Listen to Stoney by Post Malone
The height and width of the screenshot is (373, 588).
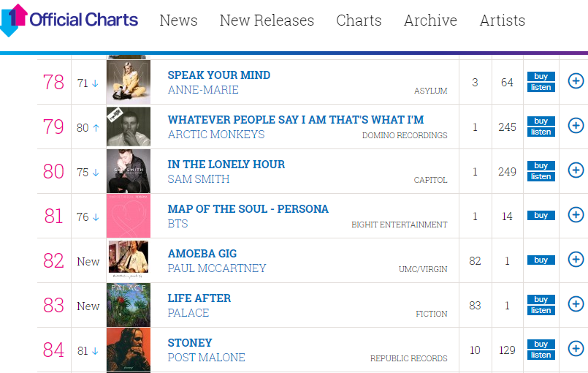(x=541, y=355)
